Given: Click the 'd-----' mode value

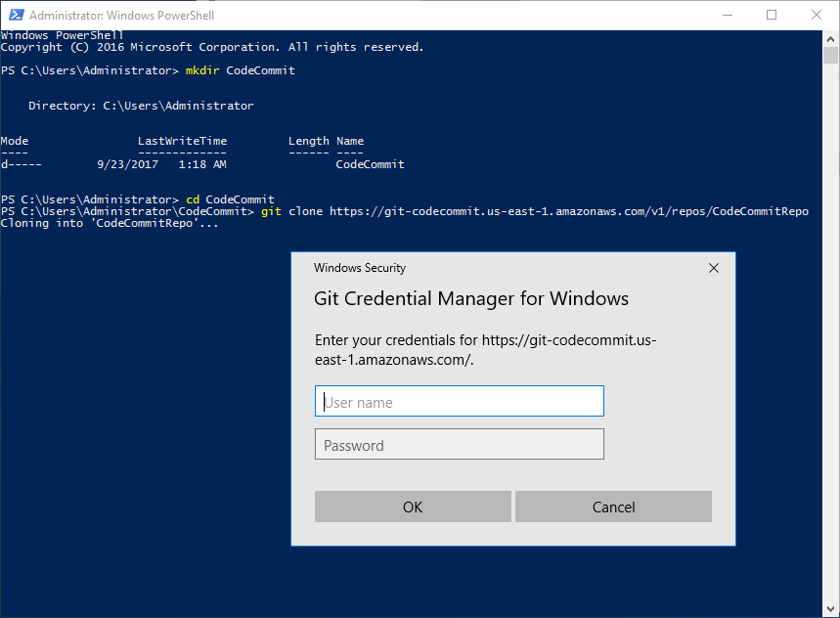Looking at the screenshot, I should point(21,164).
